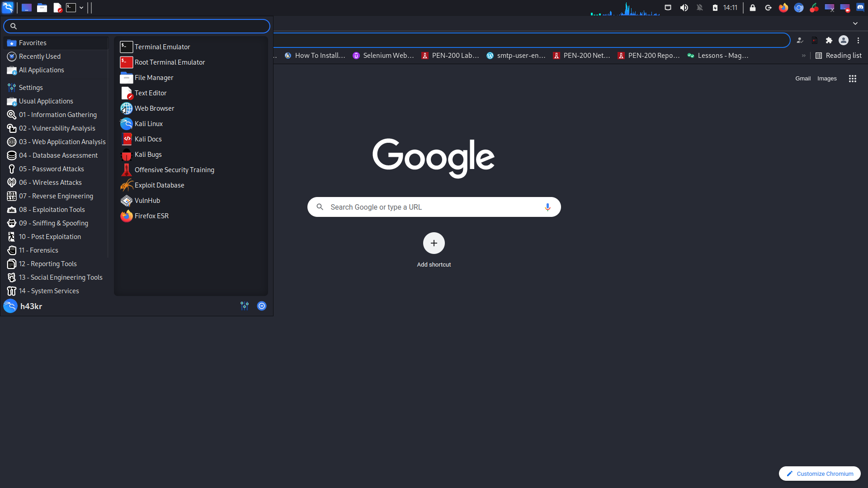The width and height of the screenshot is (868, 488).
Task: Click the Google search input box
Action: (x=429, y=207)
